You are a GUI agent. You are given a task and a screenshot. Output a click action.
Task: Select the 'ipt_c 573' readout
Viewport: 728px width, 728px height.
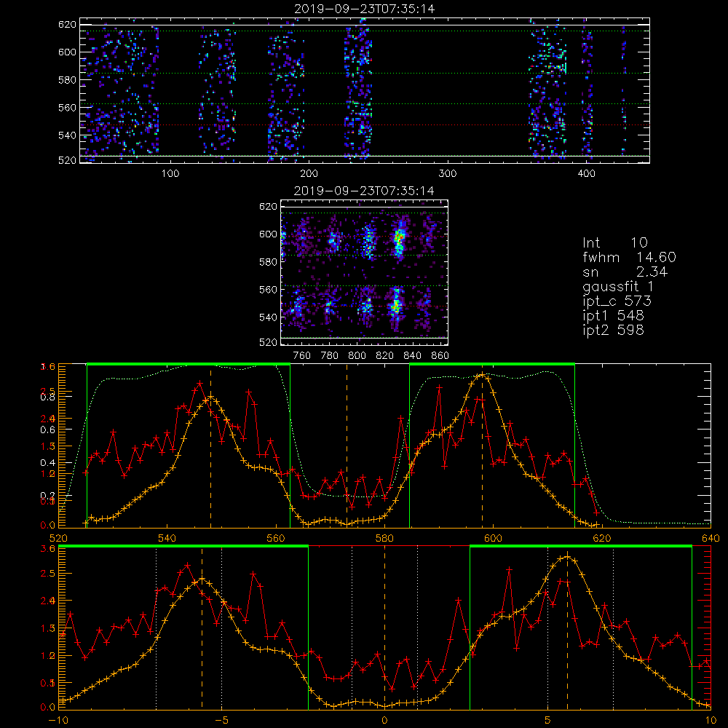(x=617, y=301)
